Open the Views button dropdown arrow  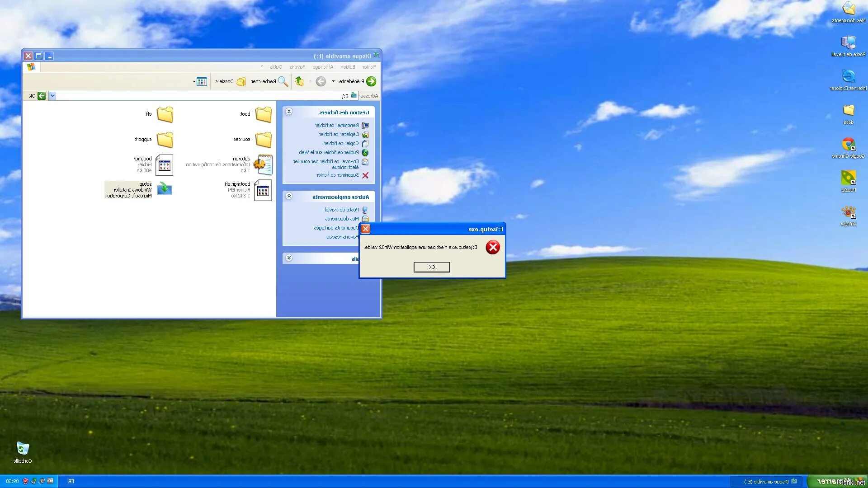tap(194, 82)
